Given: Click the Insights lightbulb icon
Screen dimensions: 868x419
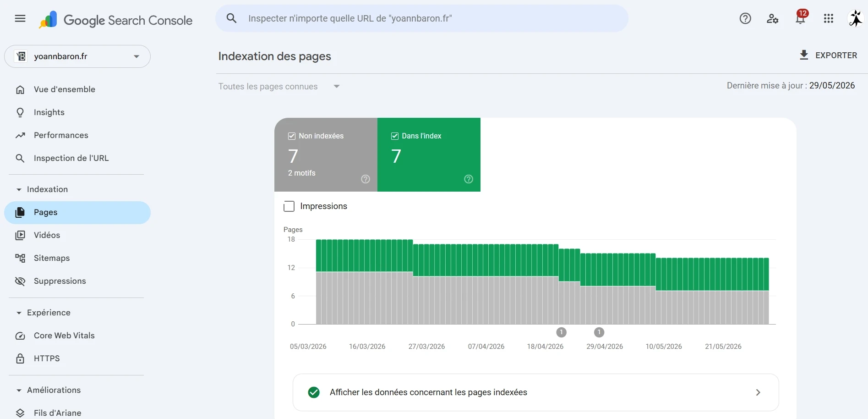Looking at the screenshot, I should (x=20, y=112).
